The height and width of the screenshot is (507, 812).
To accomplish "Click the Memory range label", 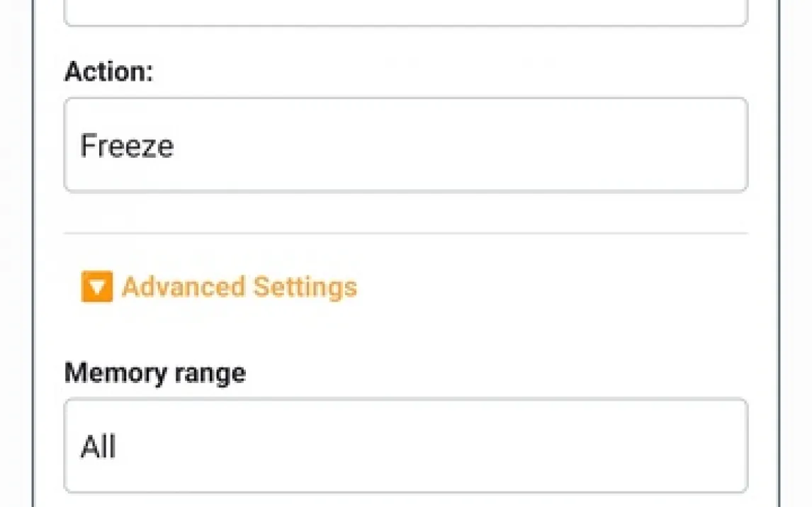I will pos(154,372).
